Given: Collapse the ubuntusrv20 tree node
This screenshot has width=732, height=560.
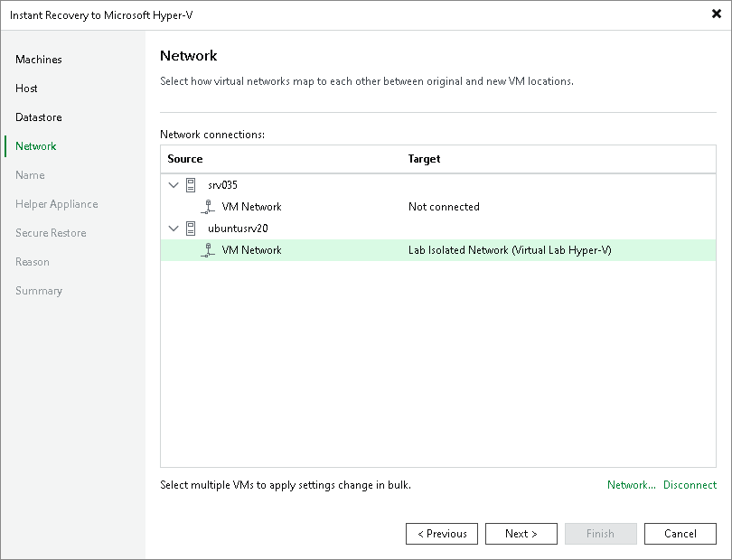Looking at the screenshot, I should 174,229.
